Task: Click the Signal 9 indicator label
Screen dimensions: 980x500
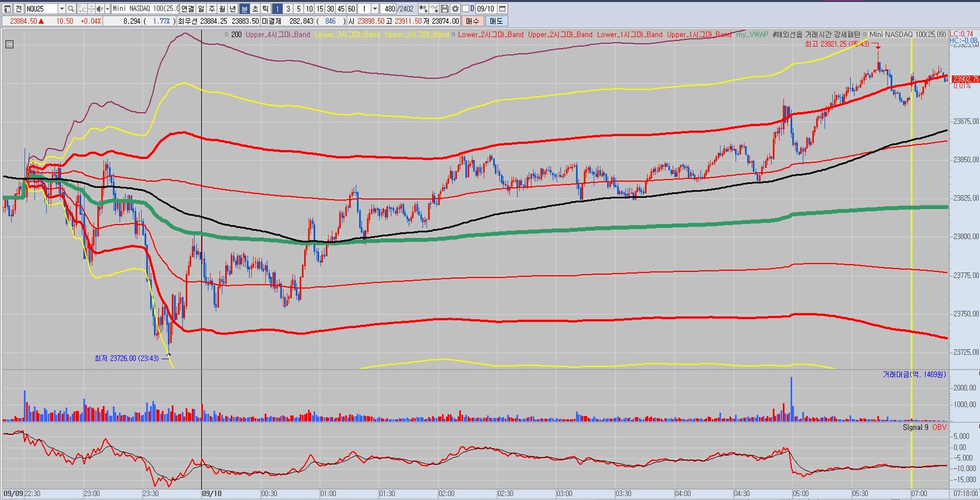Action: 916,427
